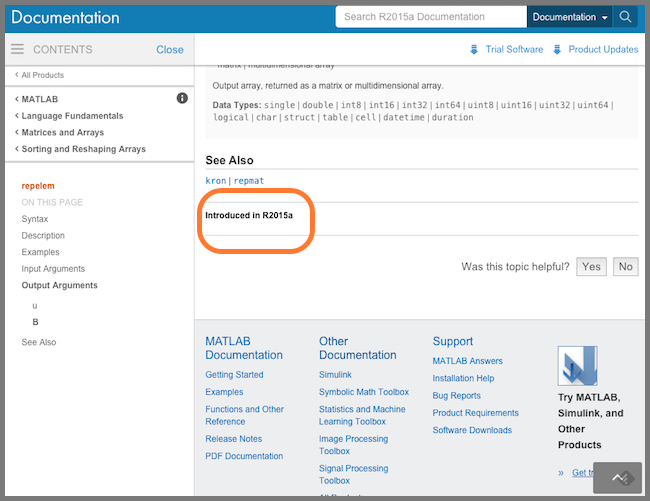
Task: Open the kron function link
Action: tap(216, 181)
